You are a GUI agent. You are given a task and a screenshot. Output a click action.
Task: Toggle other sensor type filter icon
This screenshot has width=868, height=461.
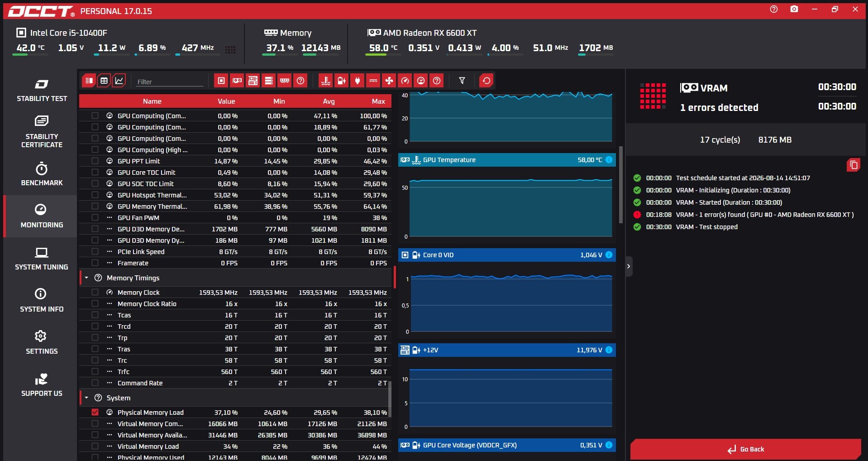437,81
